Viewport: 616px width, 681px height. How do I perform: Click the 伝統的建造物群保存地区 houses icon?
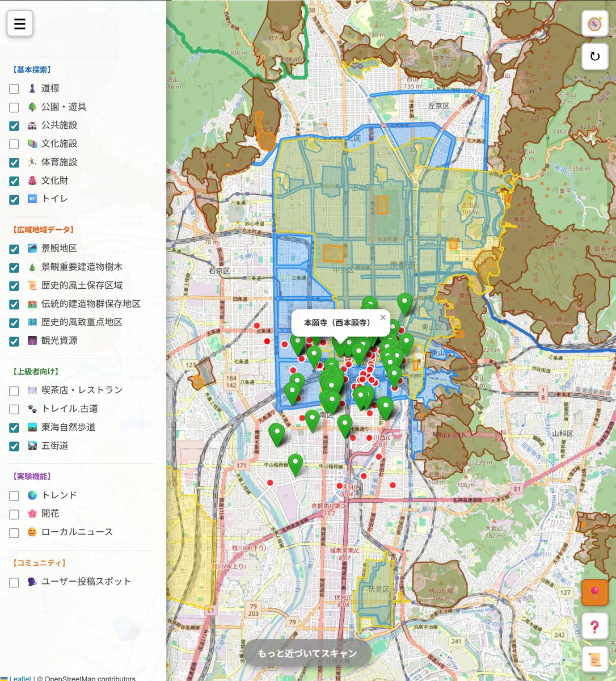[32, 304]
